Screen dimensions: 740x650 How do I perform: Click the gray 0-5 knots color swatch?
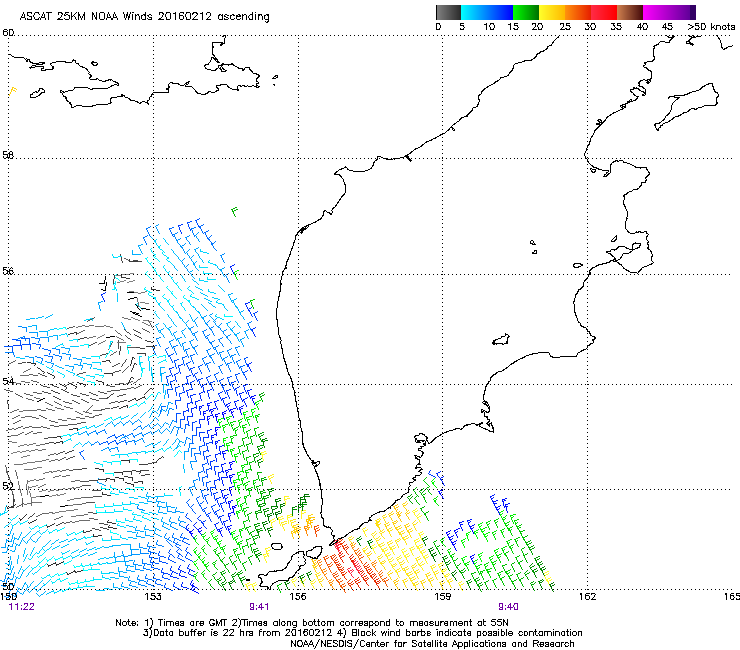448,12
